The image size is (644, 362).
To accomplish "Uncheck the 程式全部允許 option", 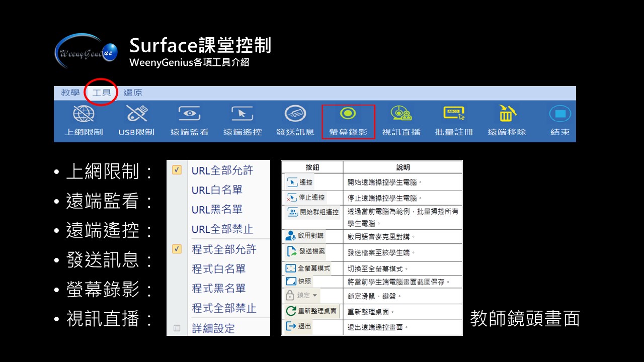I will click(177, 249).
